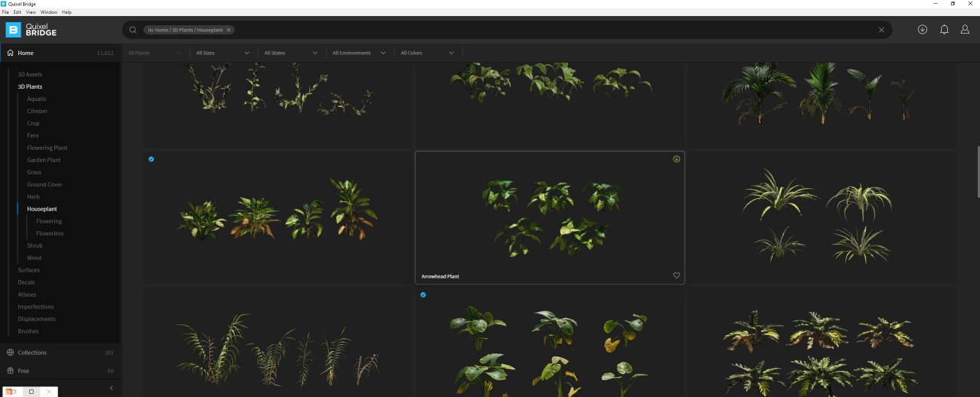Open the croton plants thumbnail with check badge
The width and height of the screenshot is (980, 397).
pyautogui.click(x=277, y=217)
